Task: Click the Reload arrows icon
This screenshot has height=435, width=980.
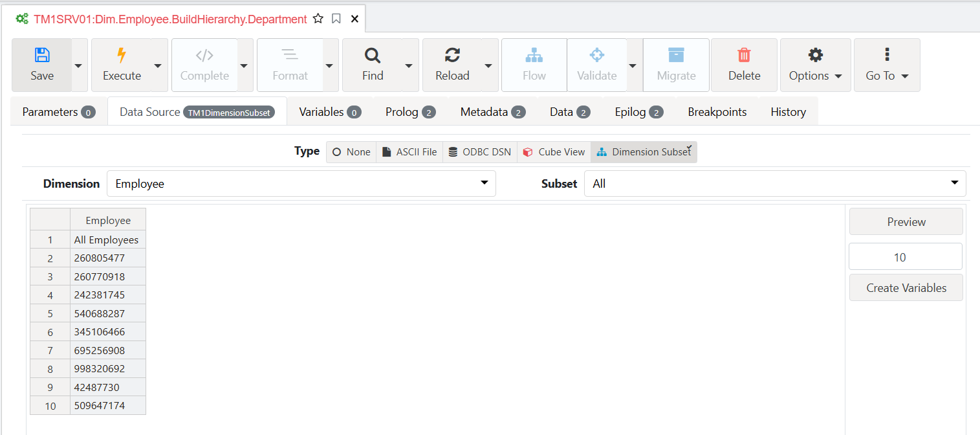Action: pos(452,55)
